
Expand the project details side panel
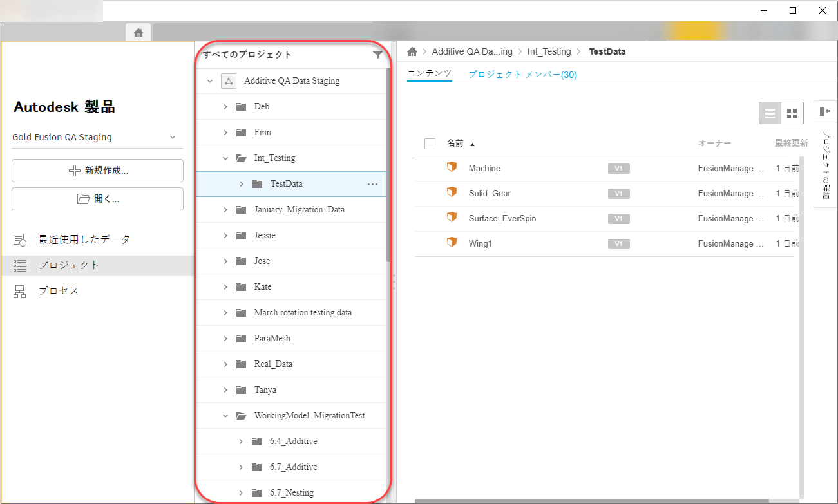click(825, 111)
